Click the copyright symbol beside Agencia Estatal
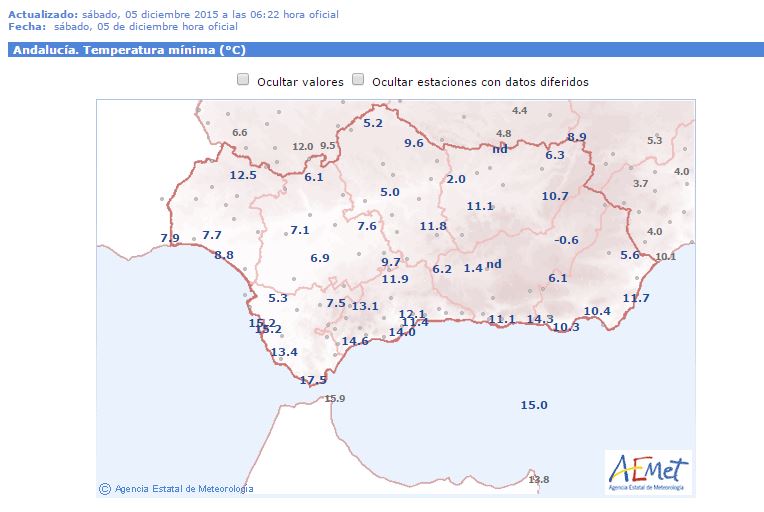 pos(105,488)
